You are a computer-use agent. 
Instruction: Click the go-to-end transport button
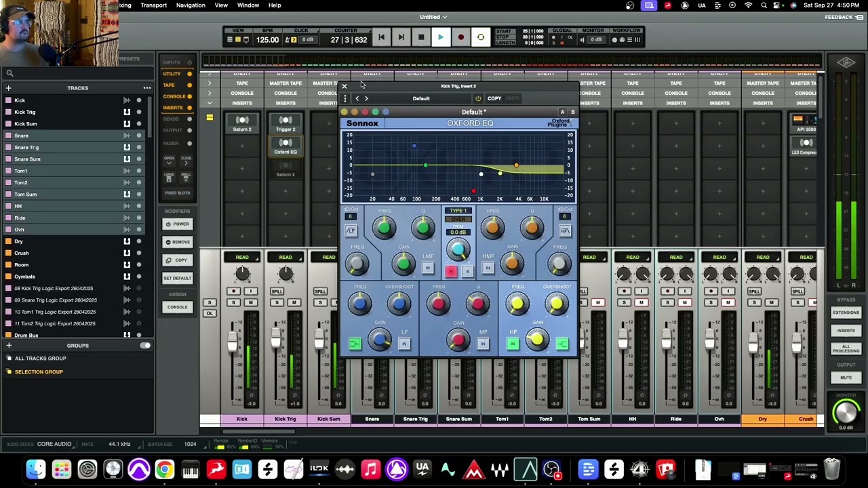click(x=401, y=37)
